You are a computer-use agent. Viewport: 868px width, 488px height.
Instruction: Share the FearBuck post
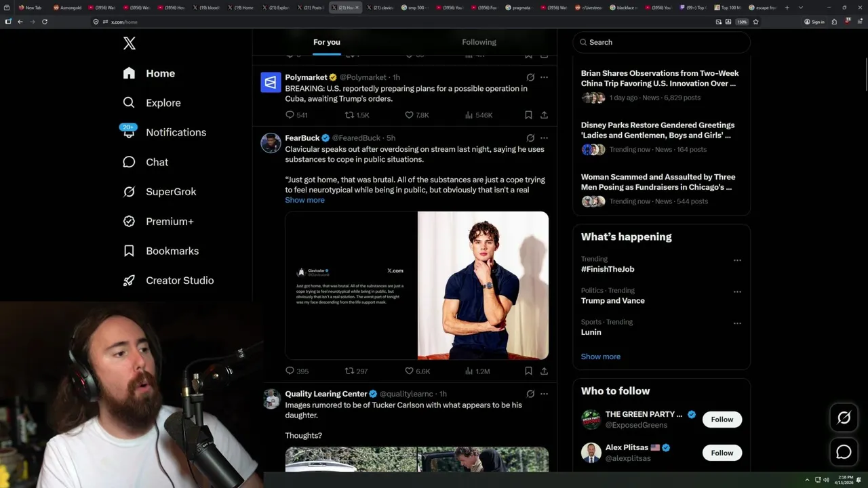pos(544,371)
